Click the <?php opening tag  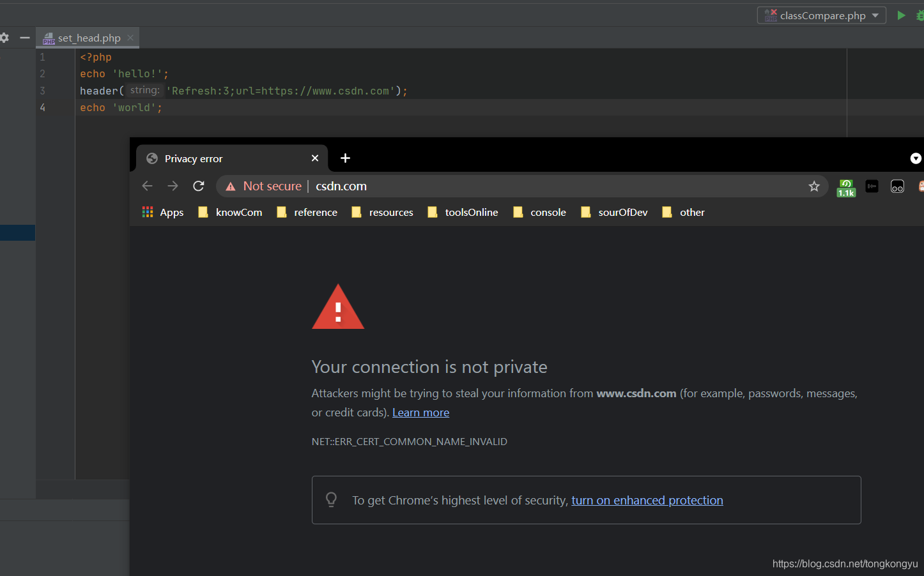point(96,57)
